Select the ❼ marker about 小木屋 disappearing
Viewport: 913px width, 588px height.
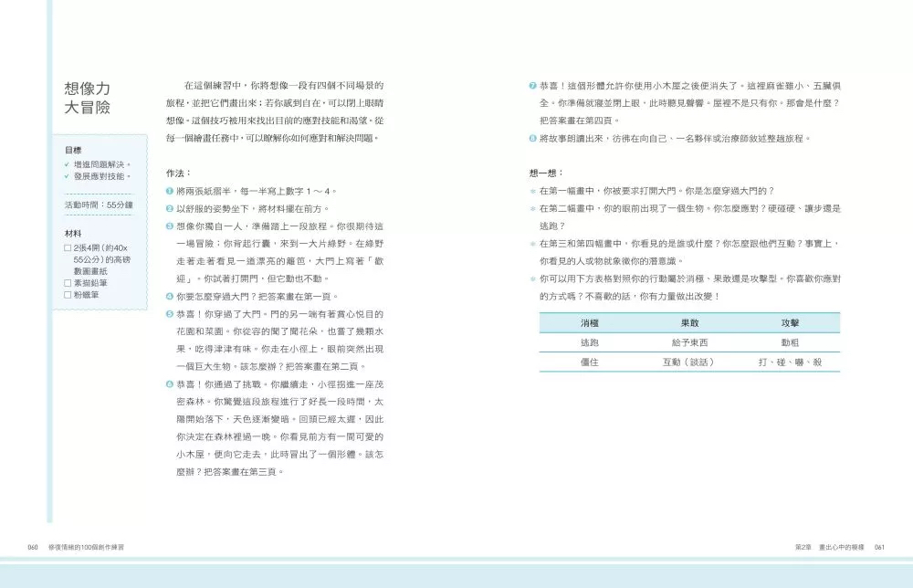531,84
